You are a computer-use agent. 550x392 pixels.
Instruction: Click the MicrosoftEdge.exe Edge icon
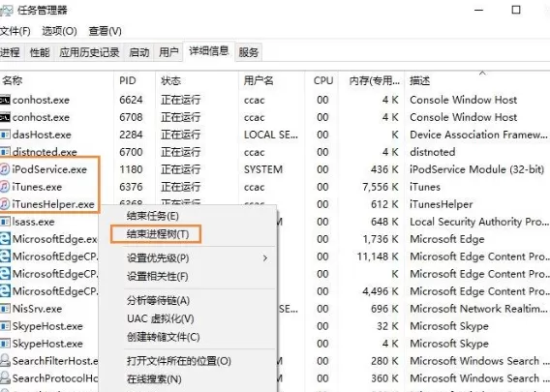5,239
